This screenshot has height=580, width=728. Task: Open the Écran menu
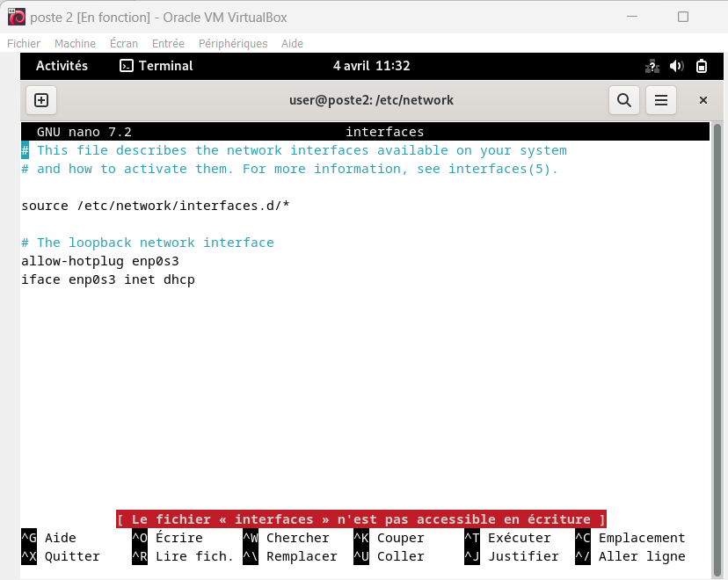point(124,43)
